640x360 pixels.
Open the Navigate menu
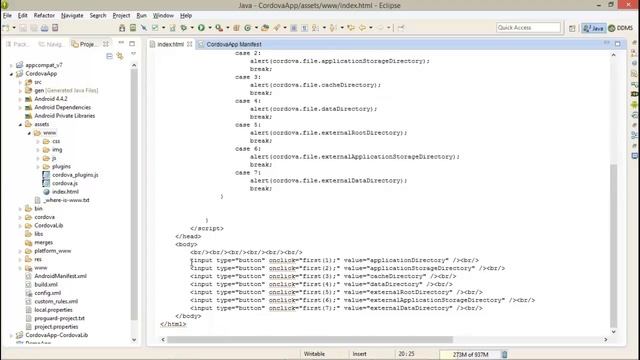[x=72, y=16]
